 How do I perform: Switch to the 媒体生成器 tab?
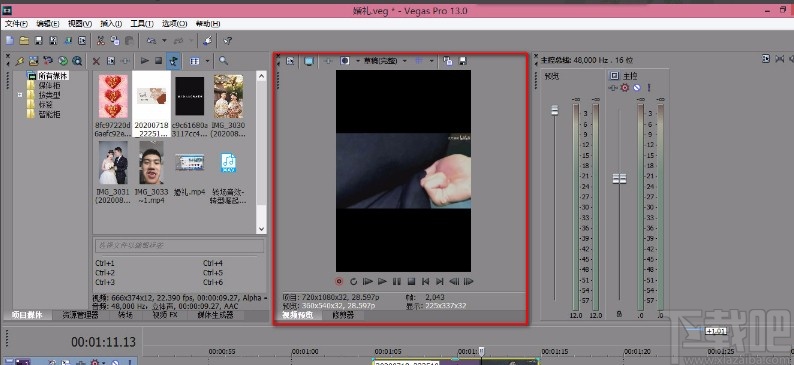[x=215, y=315]
